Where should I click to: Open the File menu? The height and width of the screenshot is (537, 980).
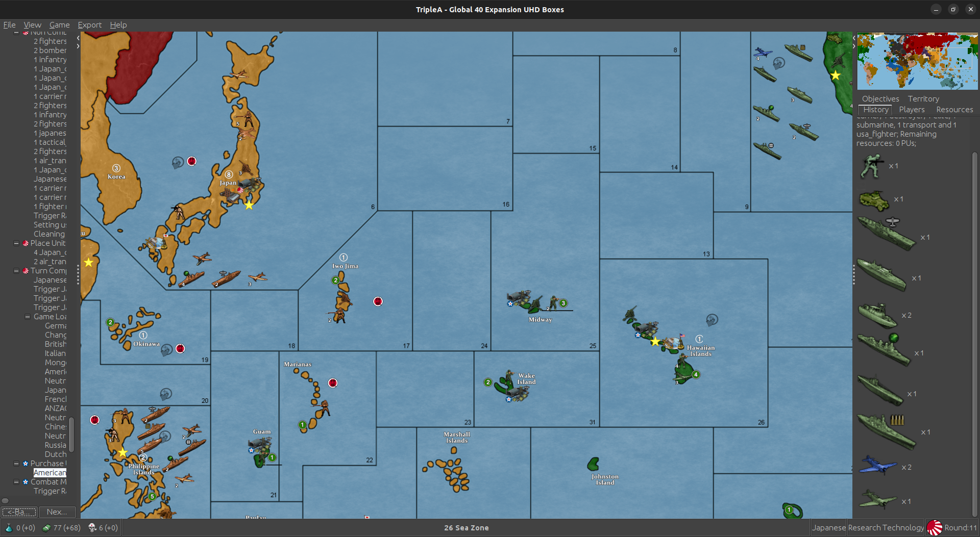[9, 25]
